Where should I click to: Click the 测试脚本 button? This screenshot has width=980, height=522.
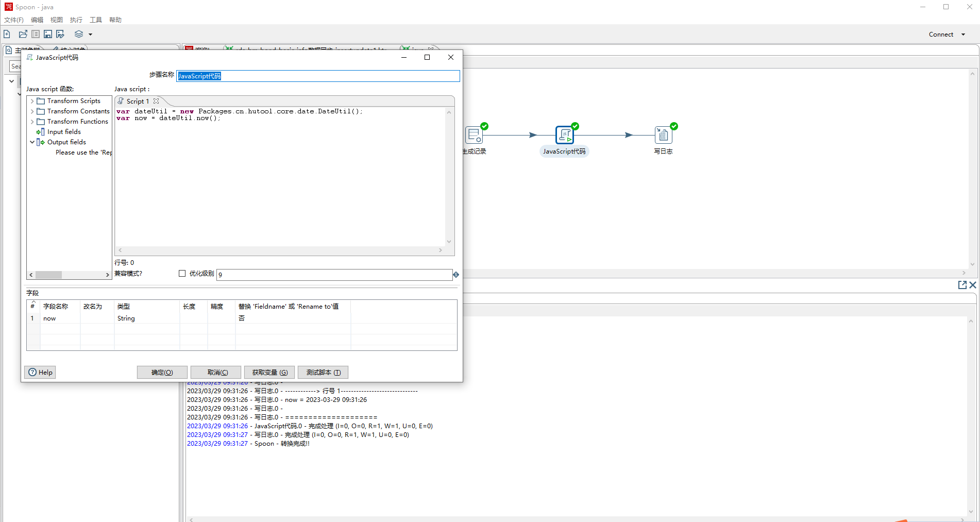[323, 372]
